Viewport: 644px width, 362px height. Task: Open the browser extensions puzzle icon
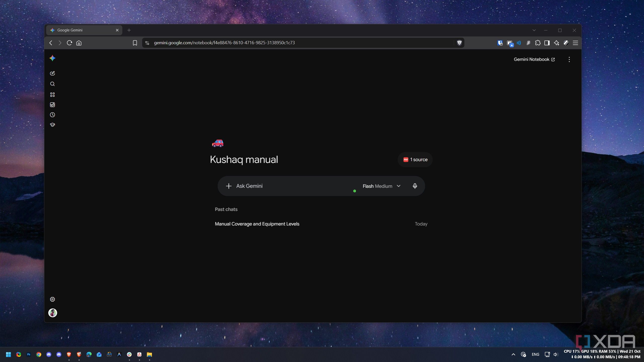[538, 43]
